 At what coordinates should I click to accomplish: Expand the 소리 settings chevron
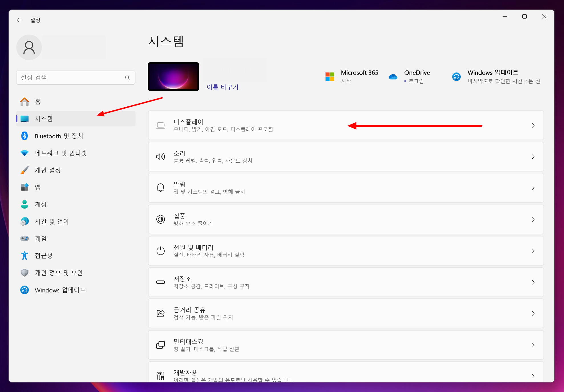tap(533, 157)
